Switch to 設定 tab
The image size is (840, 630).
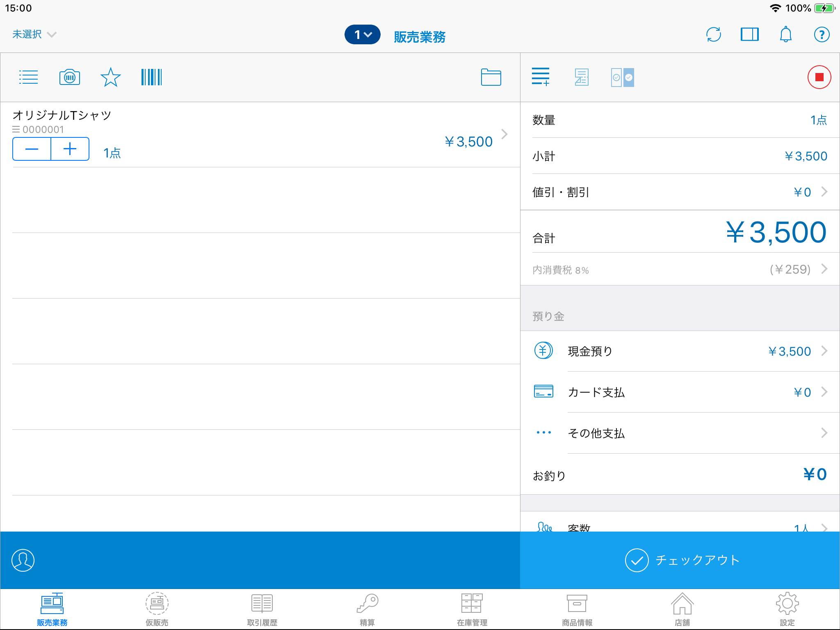click(x=787, y=609)
